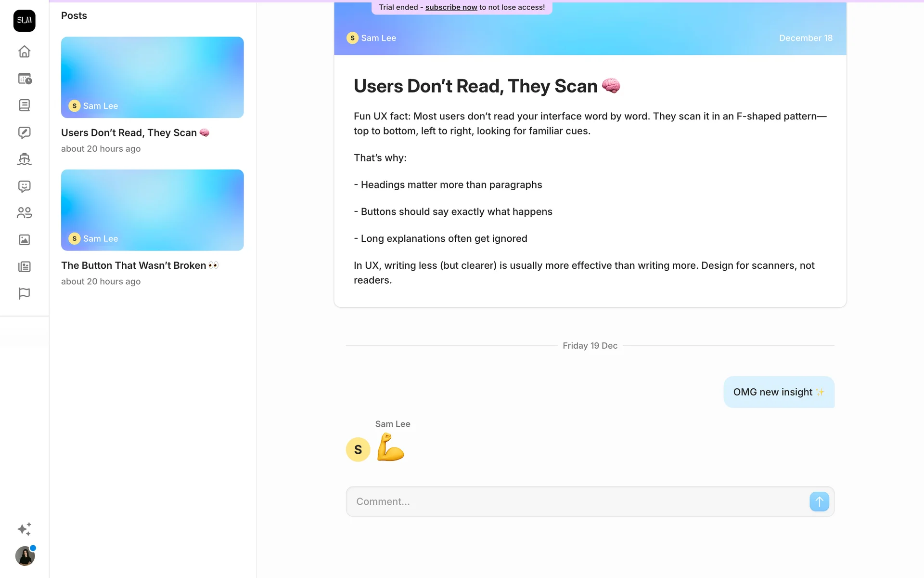This screenshot has width=924, height=578.
Task: Open the flag icon in sidebar
Action: click(x=24, y=293)
